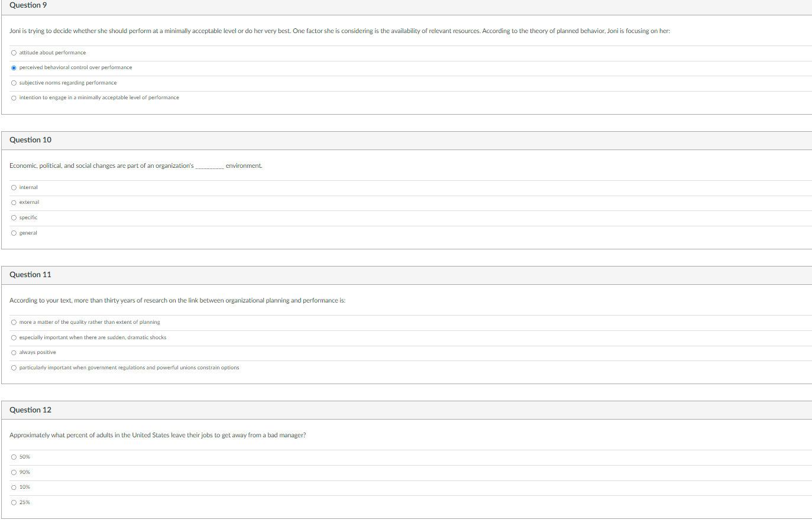Choose 'subjective norms regarding performance' answer
Image resolution: width=812 pixels, height=523 pixels.
click(x=14, y=83)
